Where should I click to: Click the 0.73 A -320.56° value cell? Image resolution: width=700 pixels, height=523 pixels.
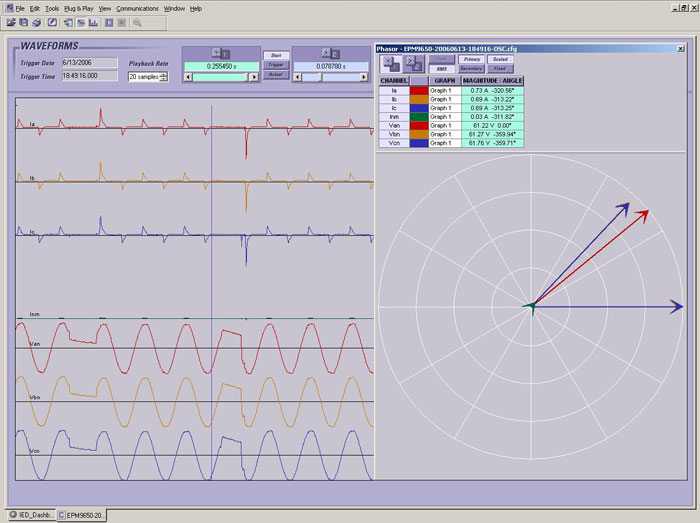[492, 91]
